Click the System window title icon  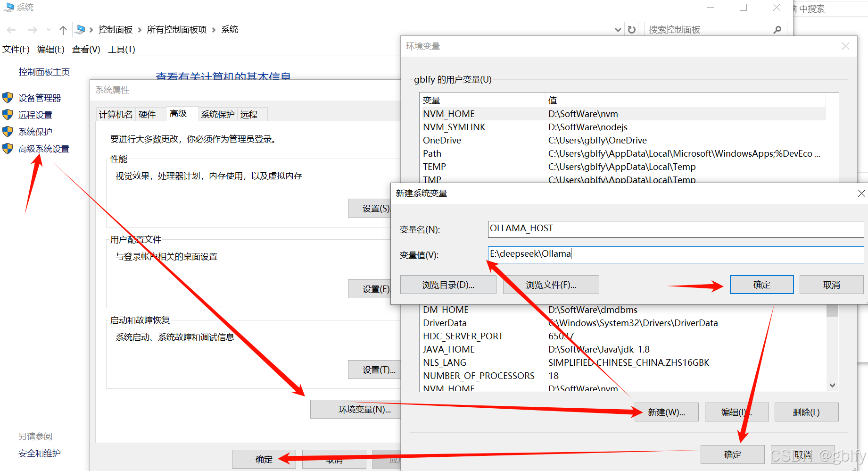8,7
